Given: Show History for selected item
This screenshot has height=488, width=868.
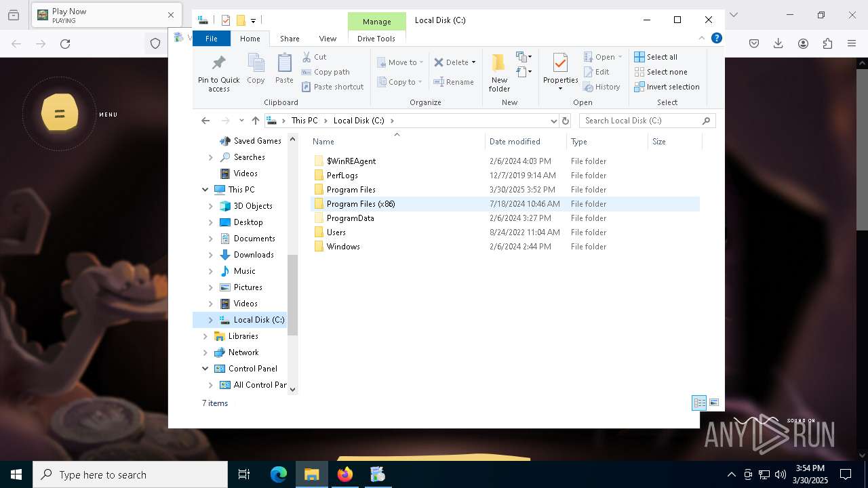Looking at the screenshot, I should [x=601, y=87].
